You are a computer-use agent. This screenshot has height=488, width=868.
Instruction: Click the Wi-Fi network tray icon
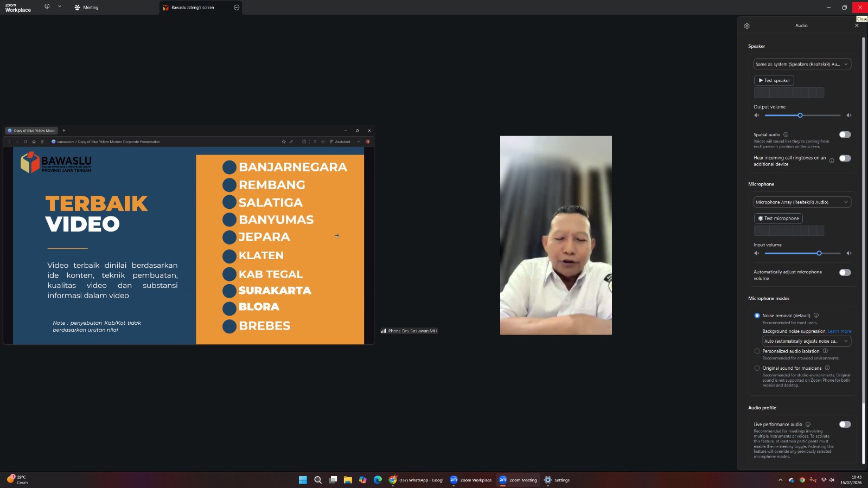[x=824, y=480]
